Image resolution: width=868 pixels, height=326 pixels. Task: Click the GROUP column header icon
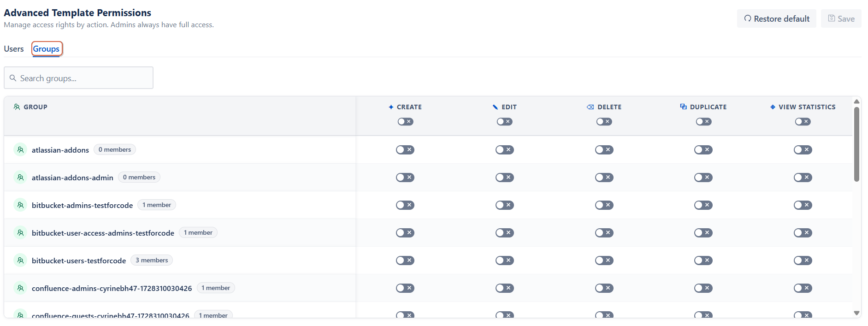[x=17, y=107]
